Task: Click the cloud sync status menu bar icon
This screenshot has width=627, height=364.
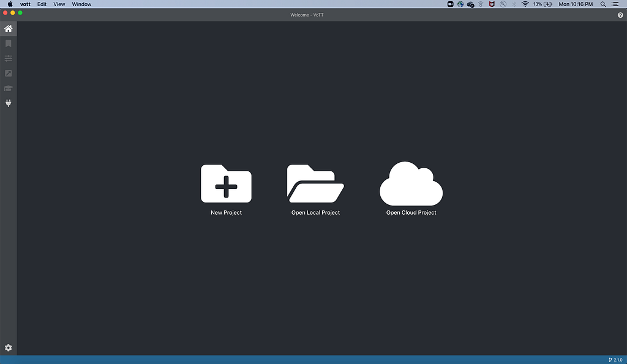Action: pos(471,4)
